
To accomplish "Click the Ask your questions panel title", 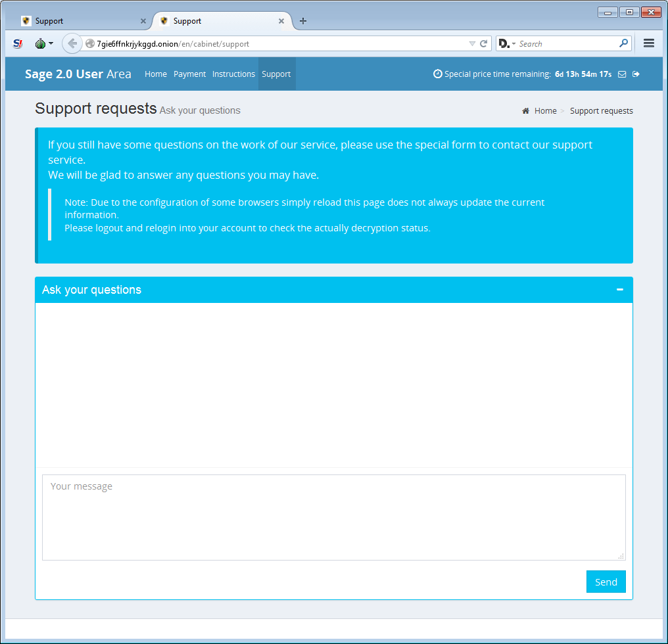I will [91, 290].
